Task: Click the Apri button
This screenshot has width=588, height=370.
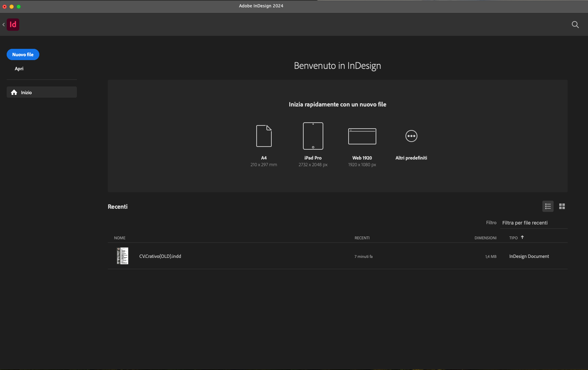Action: [19, 69]
